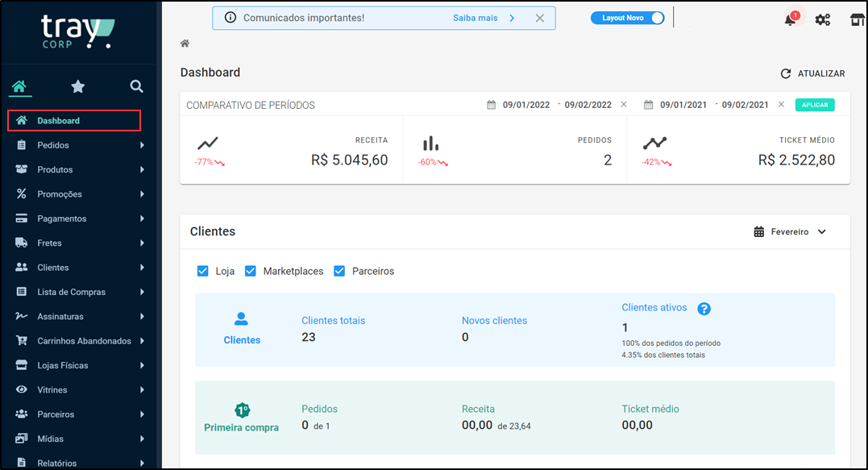Open the notifications bell icon
The height and width of the screenshot is (470, 868).
coord(788,19)
